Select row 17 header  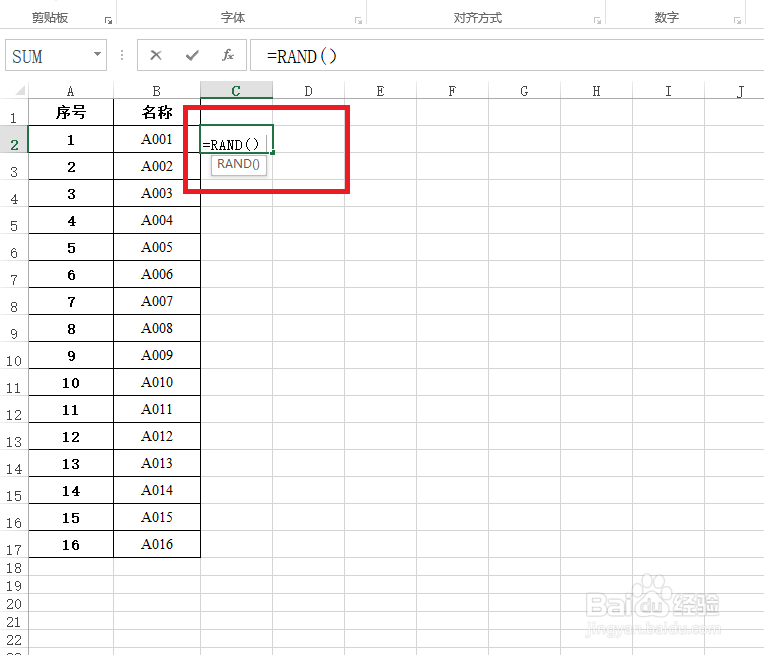[14, 545]
